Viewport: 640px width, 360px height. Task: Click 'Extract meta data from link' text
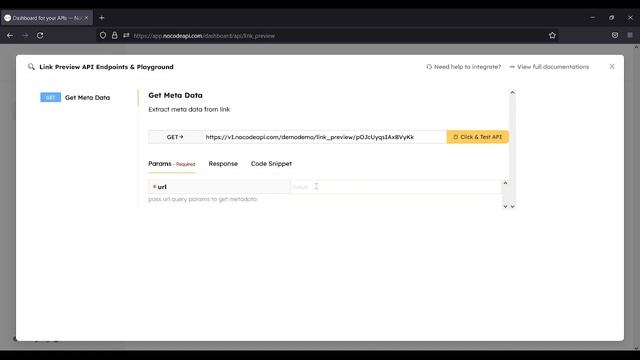(189, 109)
